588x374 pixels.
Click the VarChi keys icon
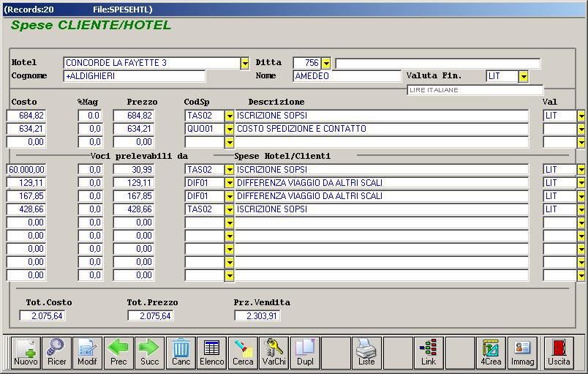[x=274, y=353]
